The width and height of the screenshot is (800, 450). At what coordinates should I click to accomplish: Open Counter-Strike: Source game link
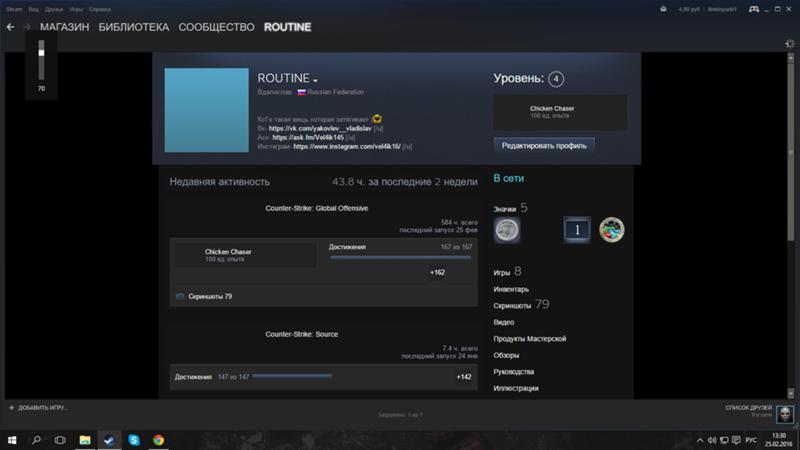coord(302,334)
